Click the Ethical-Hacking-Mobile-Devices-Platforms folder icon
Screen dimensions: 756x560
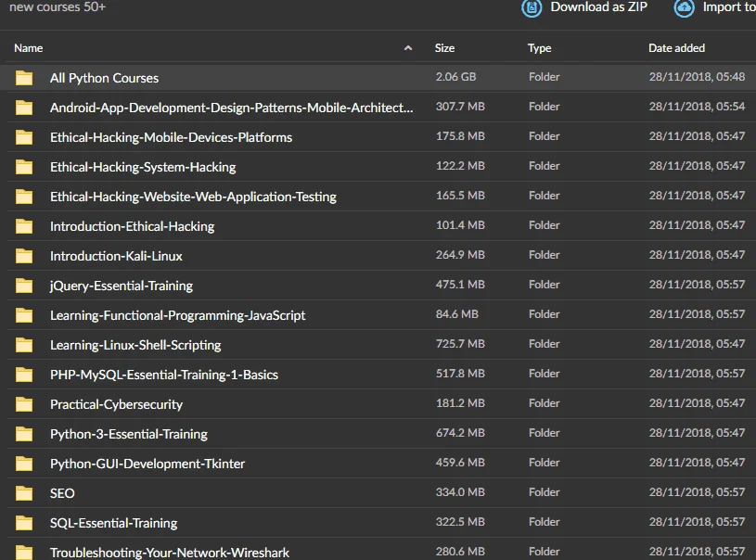click(24, 137)
